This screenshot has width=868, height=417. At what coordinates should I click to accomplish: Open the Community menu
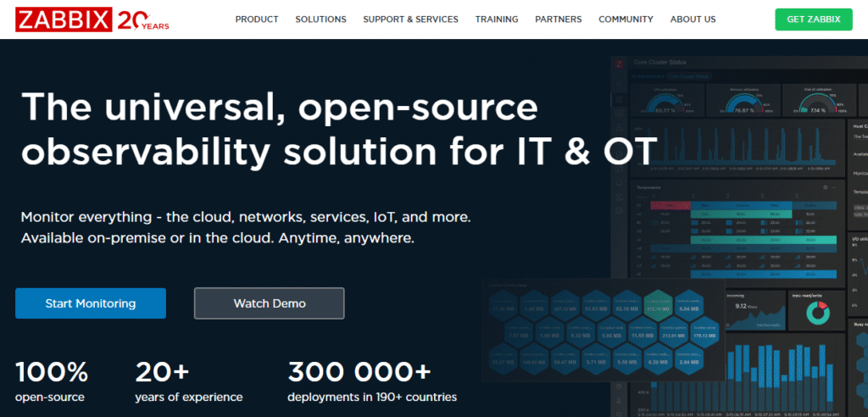tap(626, 19)
